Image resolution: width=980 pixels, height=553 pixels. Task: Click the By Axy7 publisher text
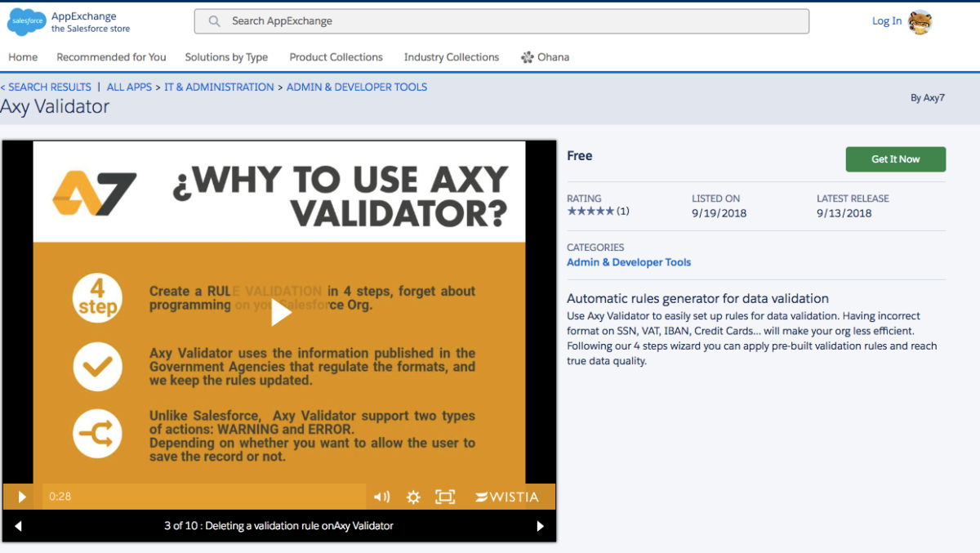[x=928, y=98]
